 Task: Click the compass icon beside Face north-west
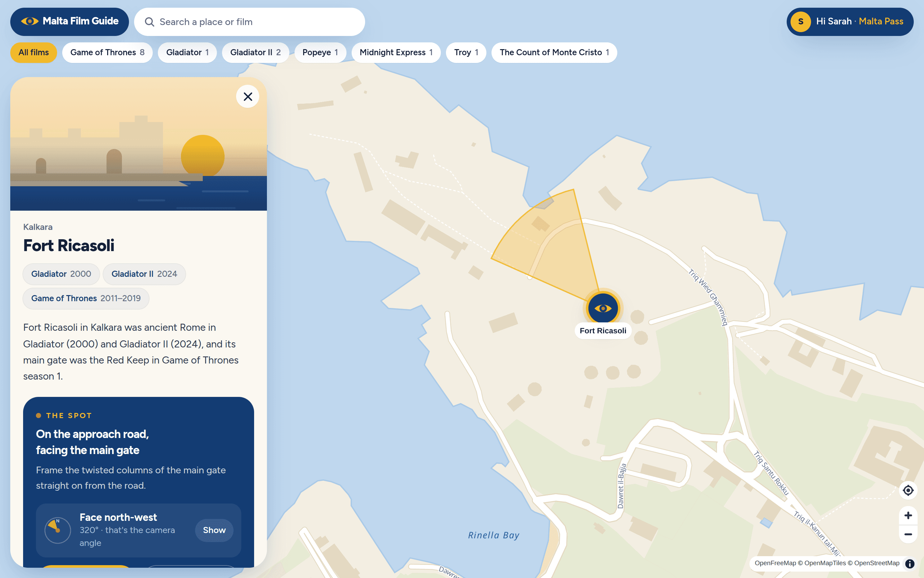click(x=58, y=530)
